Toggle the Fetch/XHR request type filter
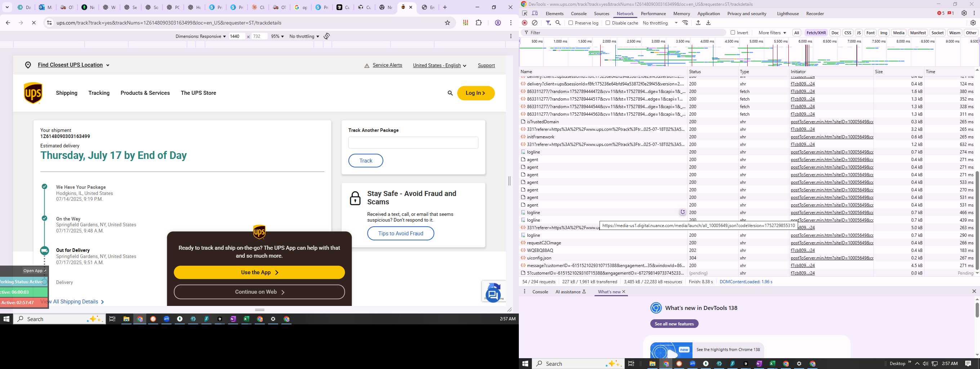 pos(816,33)
